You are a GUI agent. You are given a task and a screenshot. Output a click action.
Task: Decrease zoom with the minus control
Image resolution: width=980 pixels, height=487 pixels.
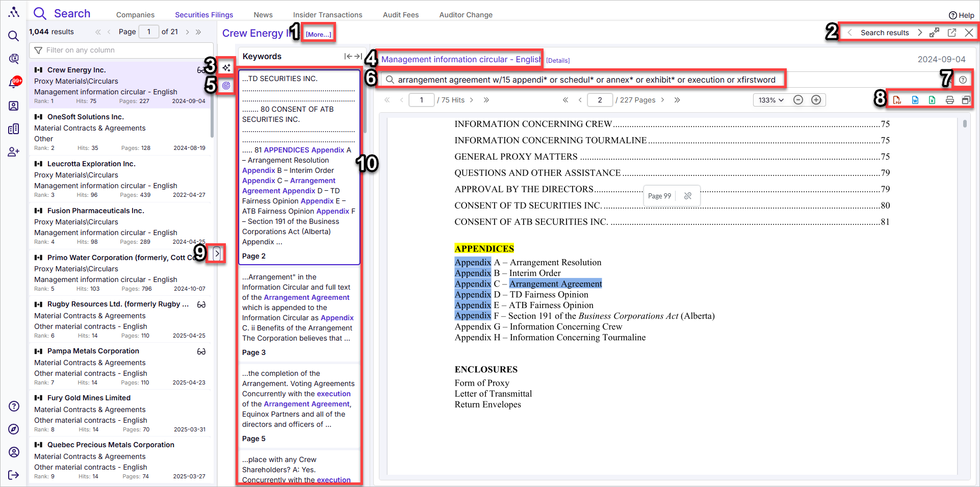(798, 100)
